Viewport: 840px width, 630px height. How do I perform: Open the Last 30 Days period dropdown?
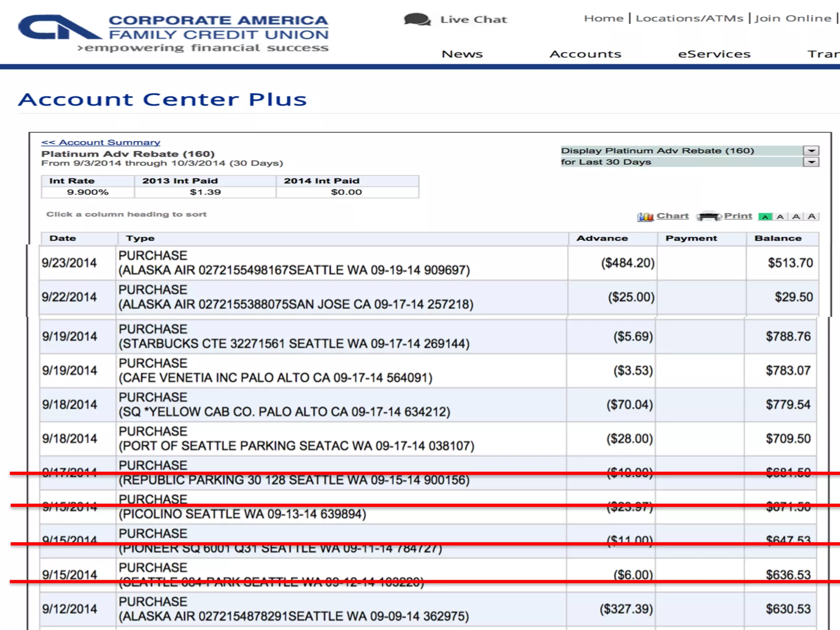tap(811, 162)
